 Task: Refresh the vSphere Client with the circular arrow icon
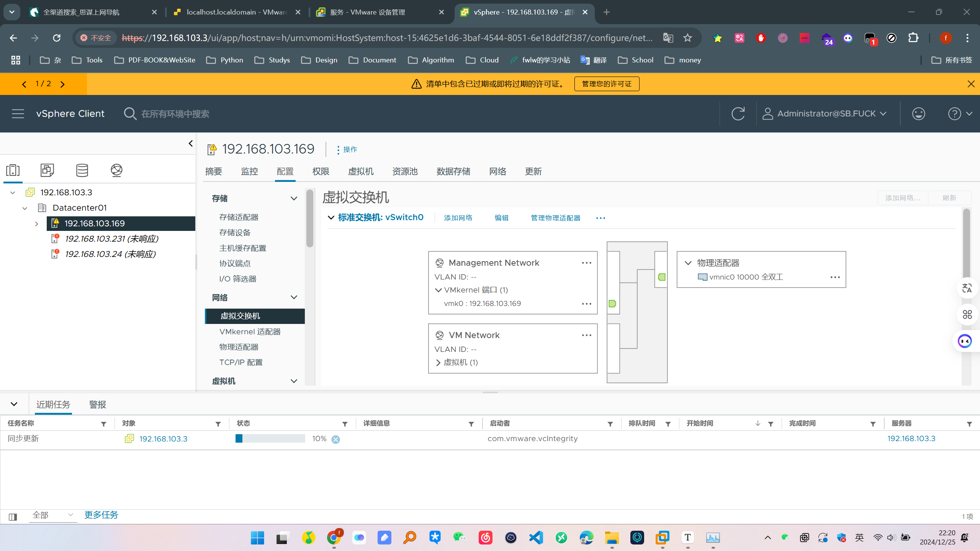click(x=738, y=114)
